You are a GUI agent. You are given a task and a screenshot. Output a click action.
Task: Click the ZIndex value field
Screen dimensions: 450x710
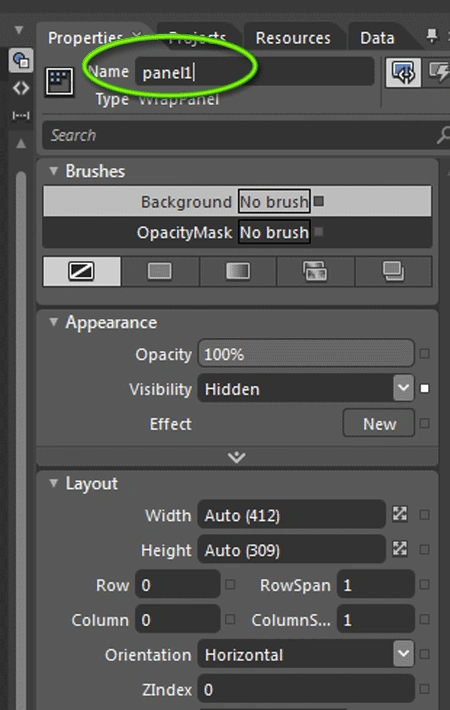click(x=306, y=689)
